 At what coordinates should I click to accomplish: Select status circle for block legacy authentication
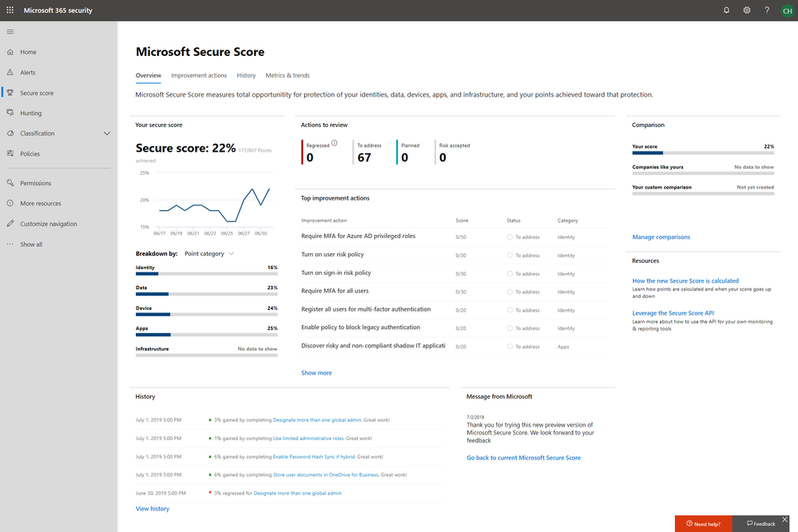[x=510, y=328]
